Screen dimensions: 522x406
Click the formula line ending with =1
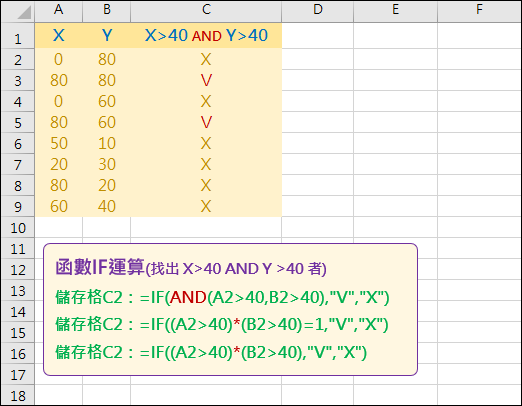[222, 324]
